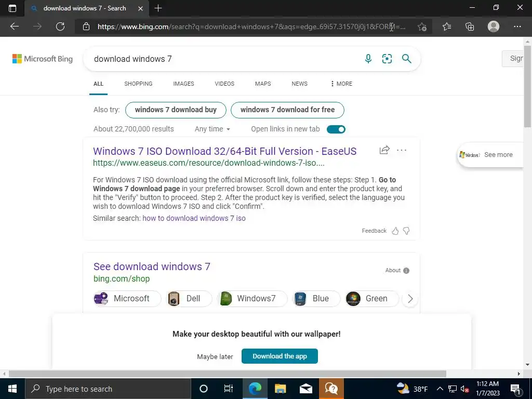
Task: Open the Favorites list icon
Action: pyautogui.click(x=447, y=26)
